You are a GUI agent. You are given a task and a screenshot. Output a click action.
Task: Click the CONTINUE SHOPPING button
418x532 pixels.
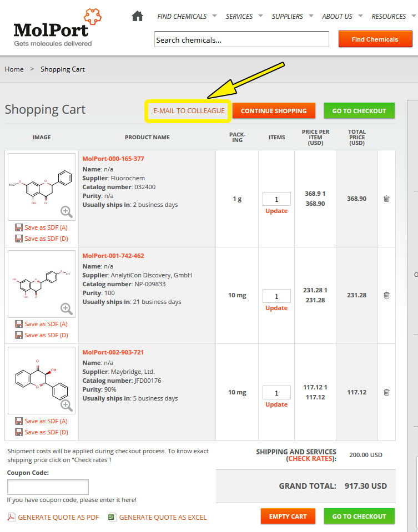(274, 110)
